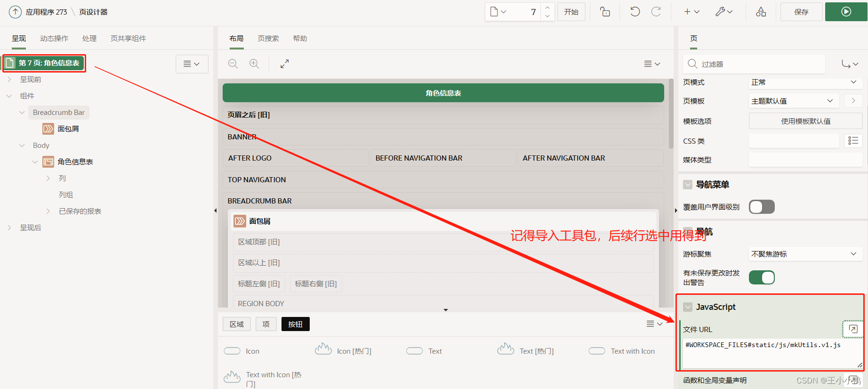The image size is (868, 389).
Task: Switch to the 页共享组件 tab
Action: tap(128, 39)
